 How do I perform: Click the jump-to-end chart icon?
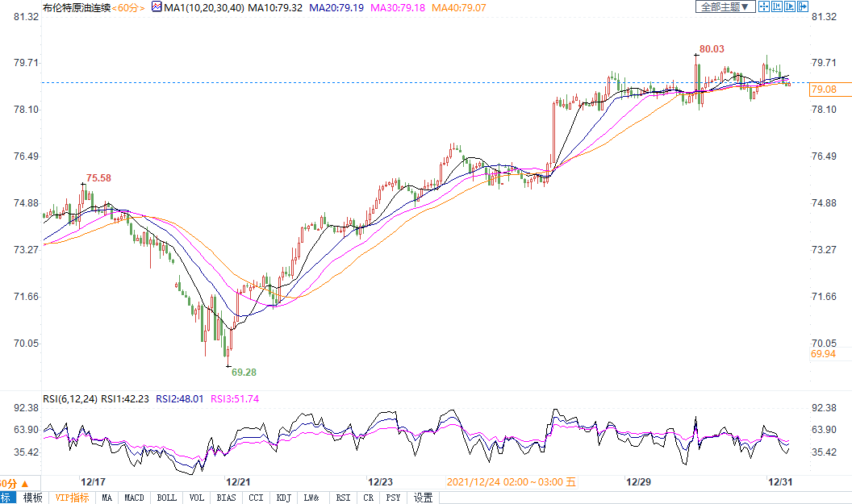pos(790,6)
